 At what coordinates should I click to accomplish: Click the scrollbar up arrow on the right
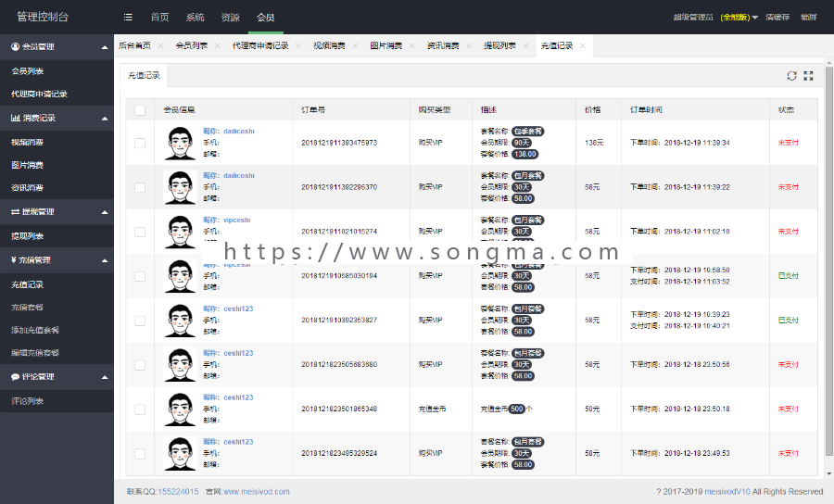pos(829,63)
